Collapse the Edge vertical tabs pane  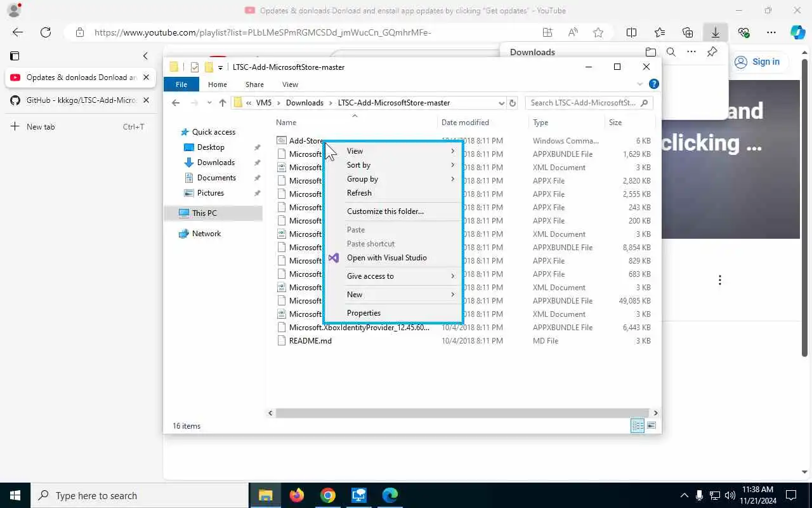[x=145, y=56]
